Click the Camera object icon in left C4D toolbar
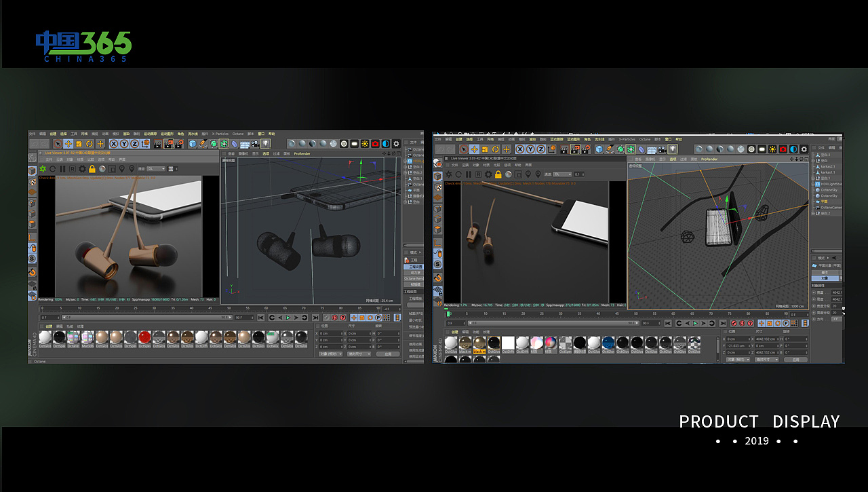Screen dimensions: 868x492 coord(255,144)
